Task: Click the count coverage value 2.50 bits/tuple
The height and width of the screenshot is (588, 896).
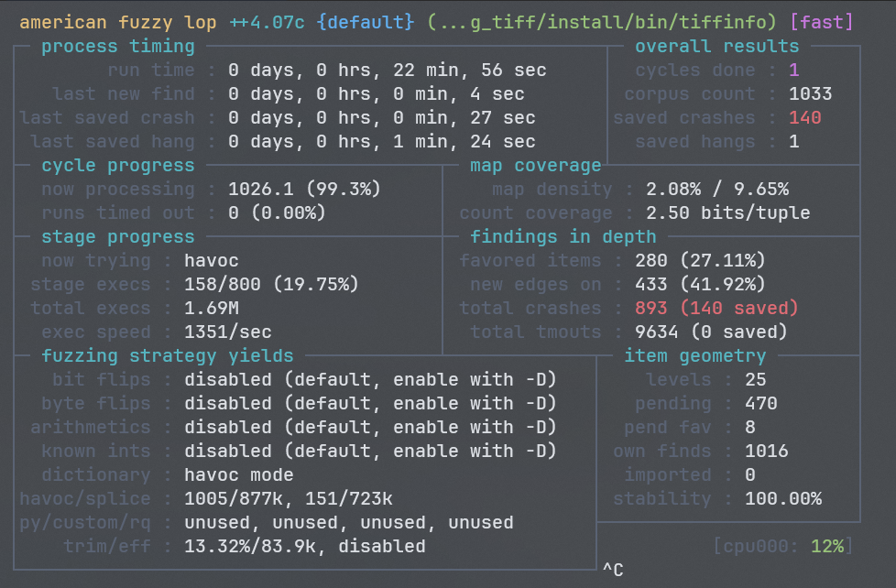Action: pos(728,213)
